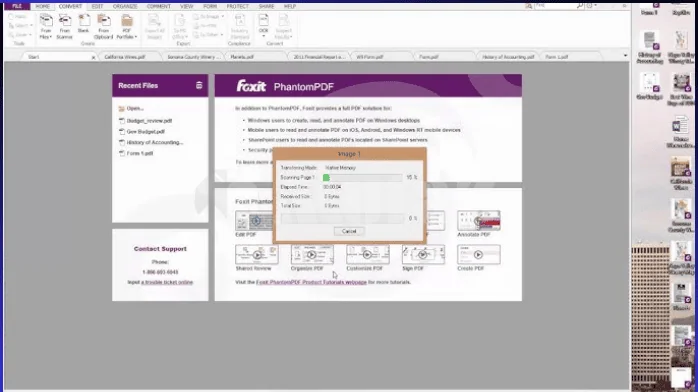Image resolution: width=698 pixels, height=392 pixels.
Task: Open the HELP ribbon tab
Action: point(290,6)
